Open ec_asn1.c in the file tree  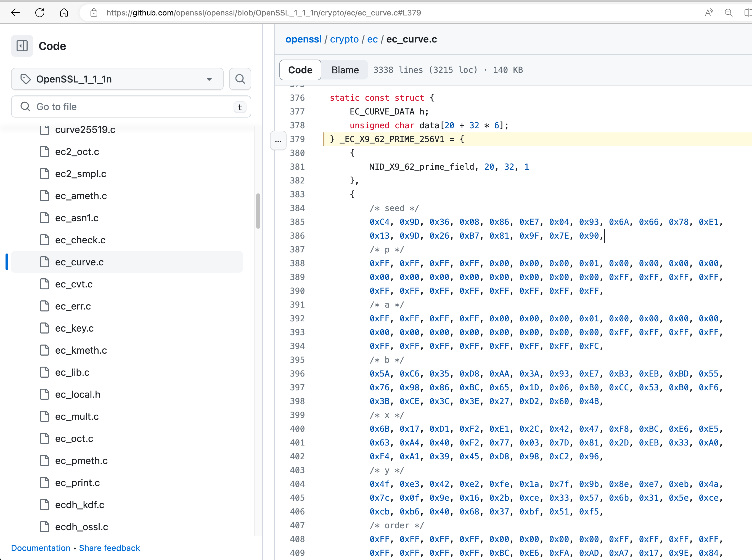click(x=77, y=218)
